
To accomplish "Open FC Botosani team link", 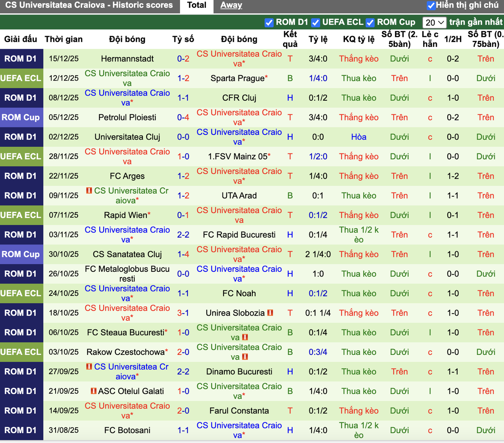I will (x=127, y=430).
